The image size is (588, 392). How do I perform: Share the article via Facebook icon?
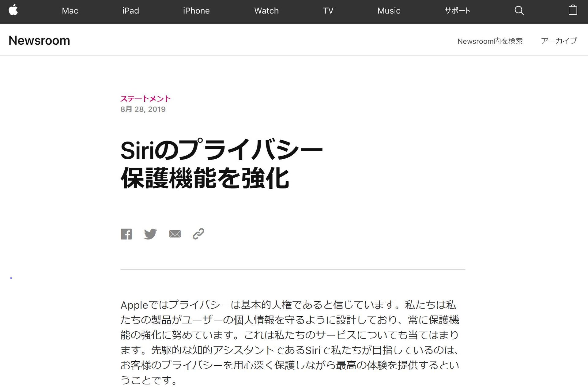126,234
